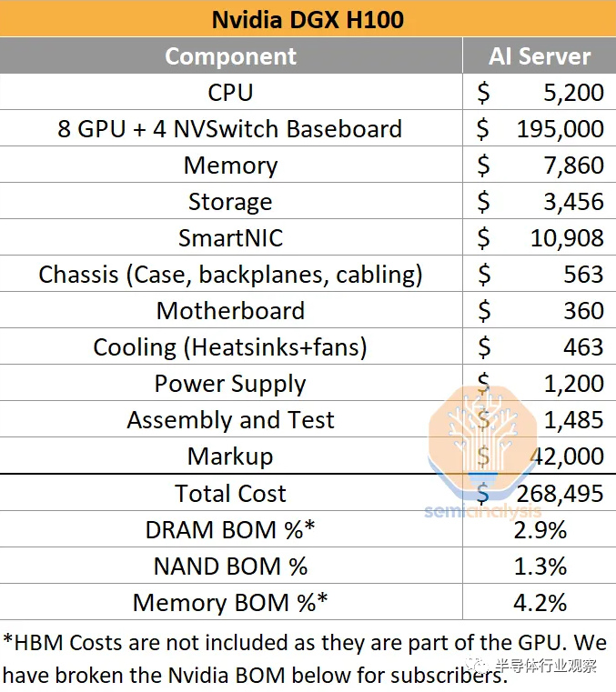Select the Storage cost 3,456
The width and height of the screenshot is (616, 692).
click(x=573, y=202)
